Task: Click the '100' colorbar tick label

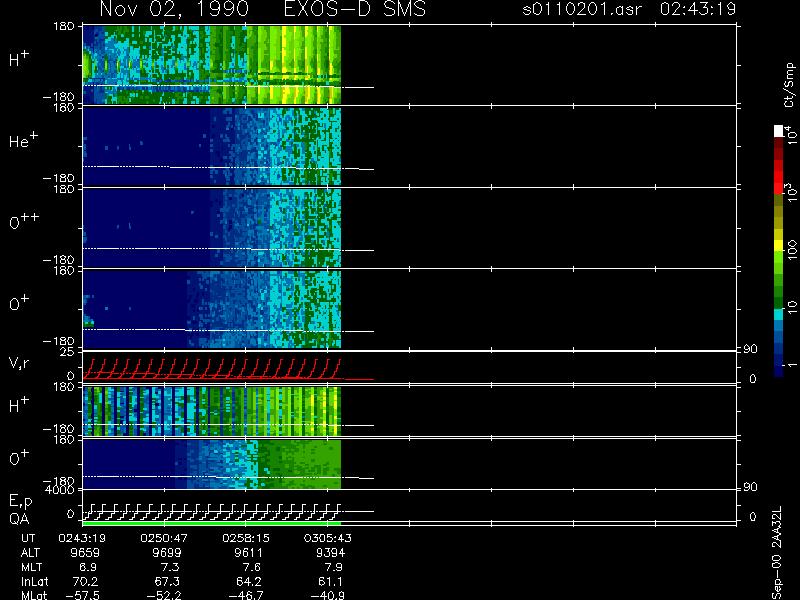Action: pyautogui.click(x=791, y=250)
